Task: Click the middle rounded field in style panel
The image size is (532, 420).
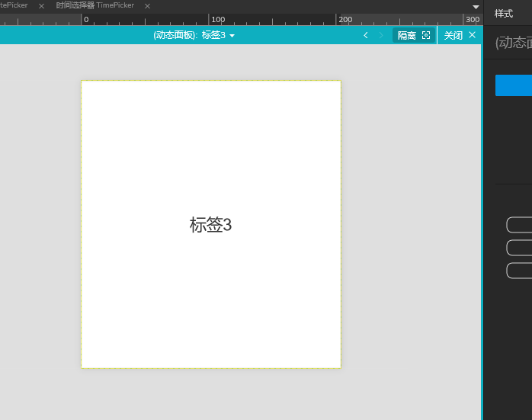Action: (519, 248)
